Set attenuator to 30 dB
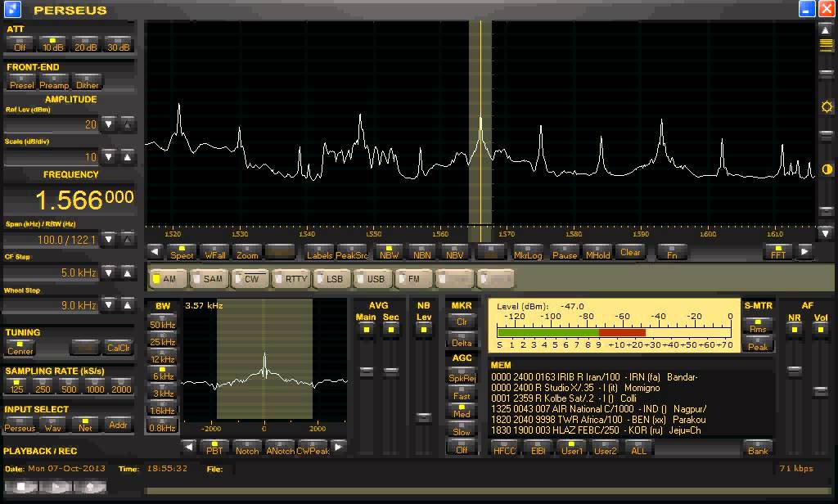The image size is (838, 504). click(x=118, y=44)
